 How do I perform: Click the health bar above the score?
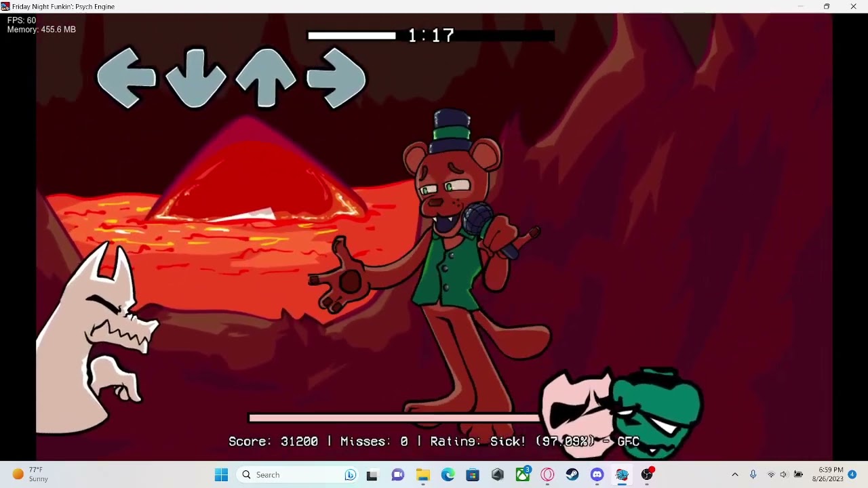tap(395, 418)
